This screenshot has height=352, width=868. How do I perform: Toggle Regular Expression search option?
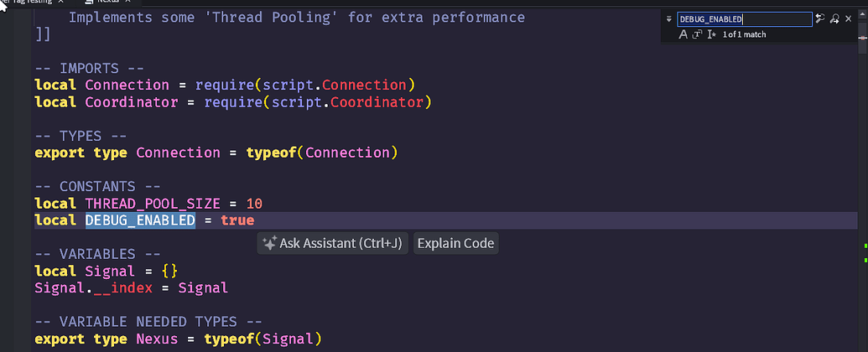(x=711, y=34)
